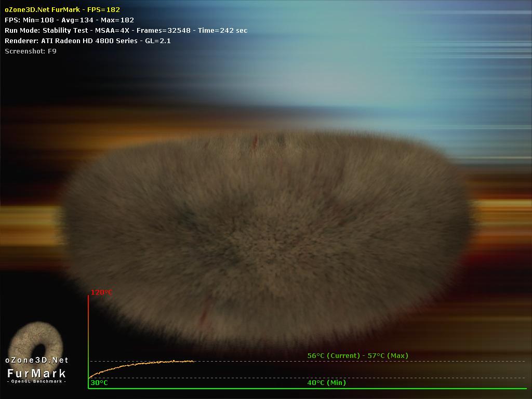Click the yellow 'oZone3D.Net FurMark - FPS=182' title text

coord(62,10)
